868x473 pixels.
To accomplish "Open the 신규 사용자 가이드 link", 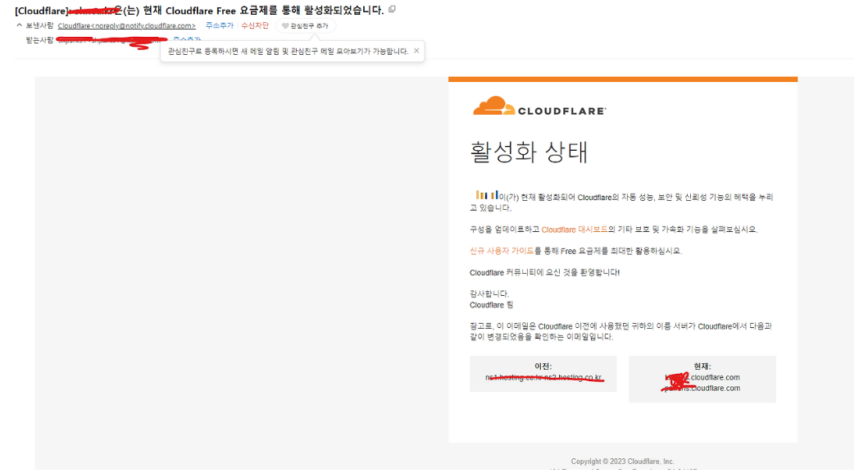I will [502, 251].
